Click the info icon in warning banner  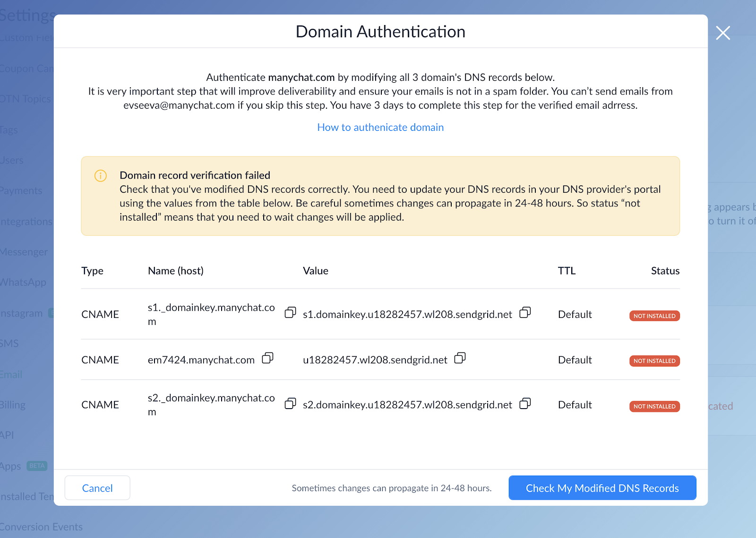coord(101,176)
